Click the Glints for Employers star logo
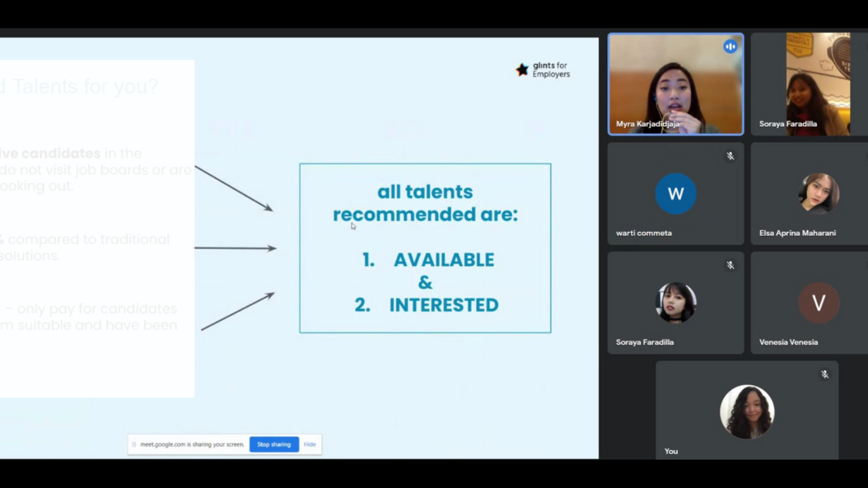 click(x=522, y=70)
